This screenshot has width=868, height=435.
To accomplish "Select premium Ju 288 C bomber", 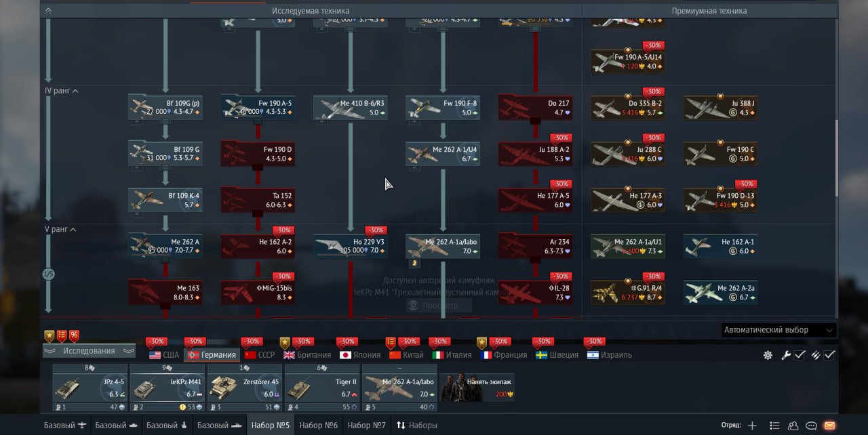I will click(628, 153).
